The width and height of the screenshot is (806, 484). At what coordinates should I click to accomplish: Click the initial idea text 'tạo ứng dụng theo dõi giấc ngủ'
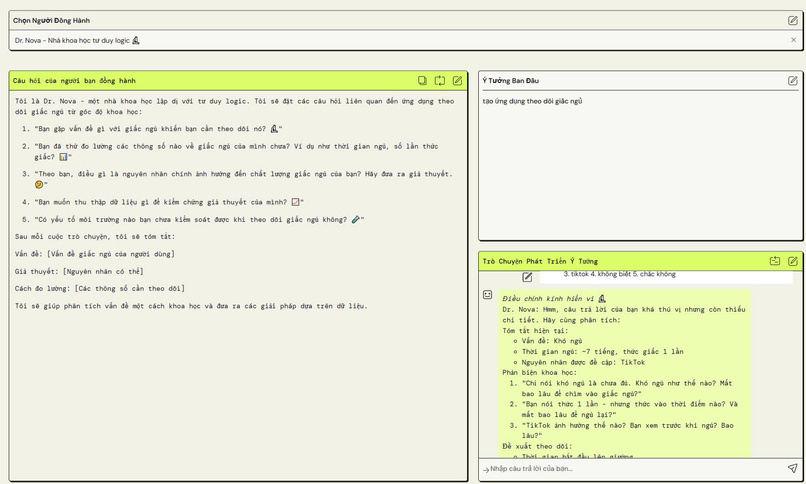[532, 101]
